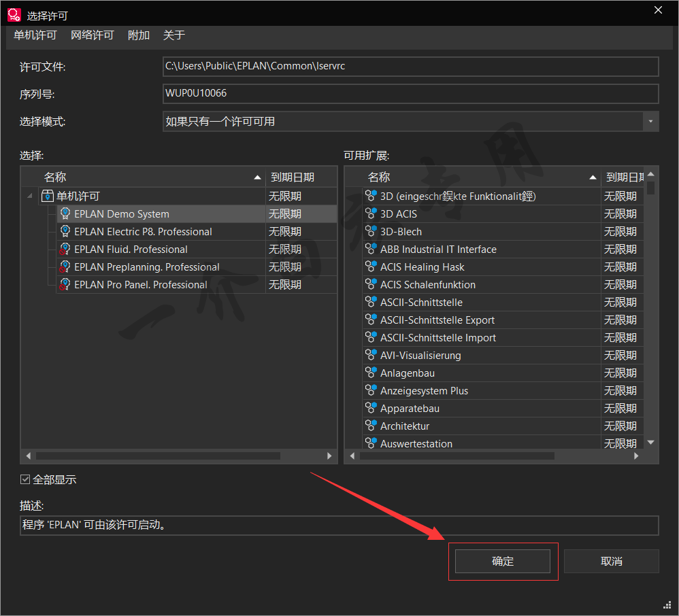The height and width of the screenshot is (616, 679).
Task: Open the 网络许可 menu
Action: [x=93, y=35]
